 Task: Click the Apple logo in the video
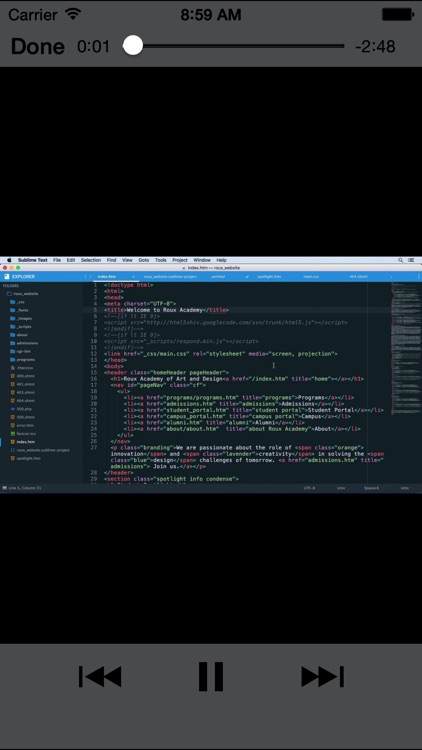(x=9, y=260)
